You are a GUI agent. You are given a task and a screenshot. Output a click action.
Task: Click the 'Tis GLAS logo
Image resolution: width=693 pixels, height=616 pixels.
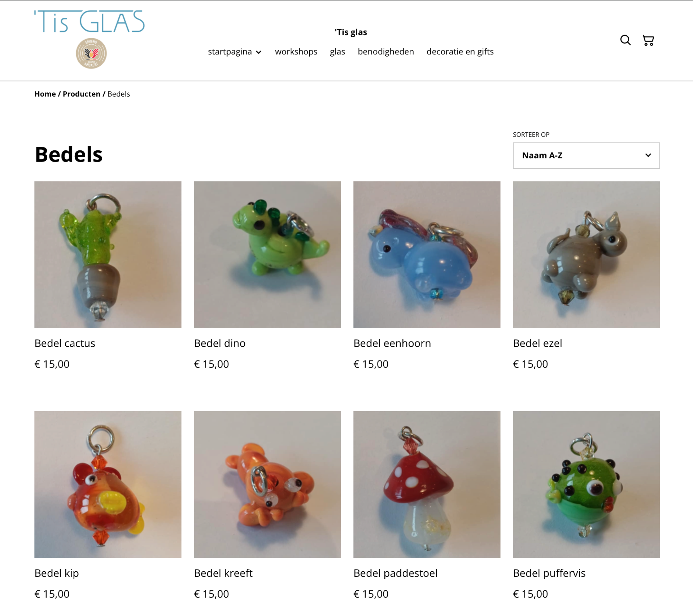click(x=90, y=21)
